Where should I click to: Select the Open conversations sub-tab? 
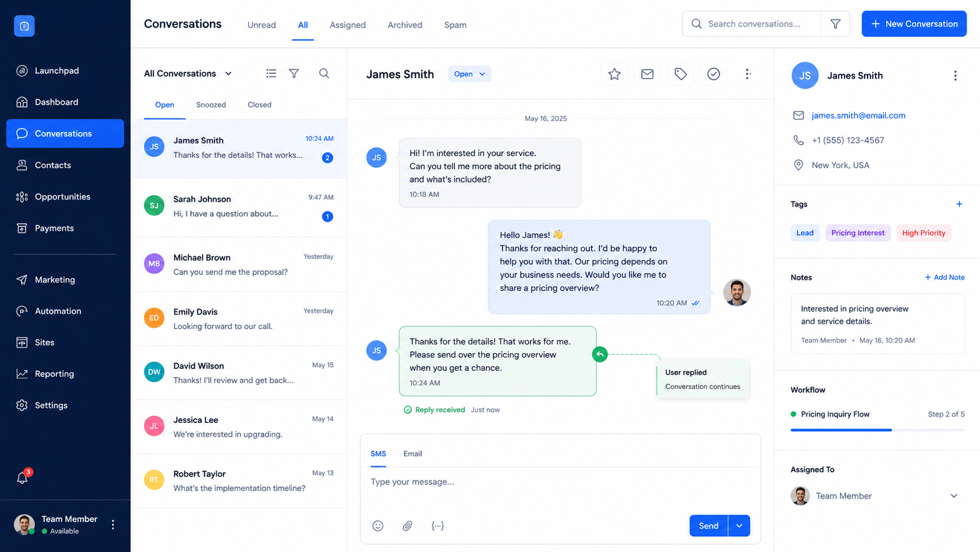165,105
